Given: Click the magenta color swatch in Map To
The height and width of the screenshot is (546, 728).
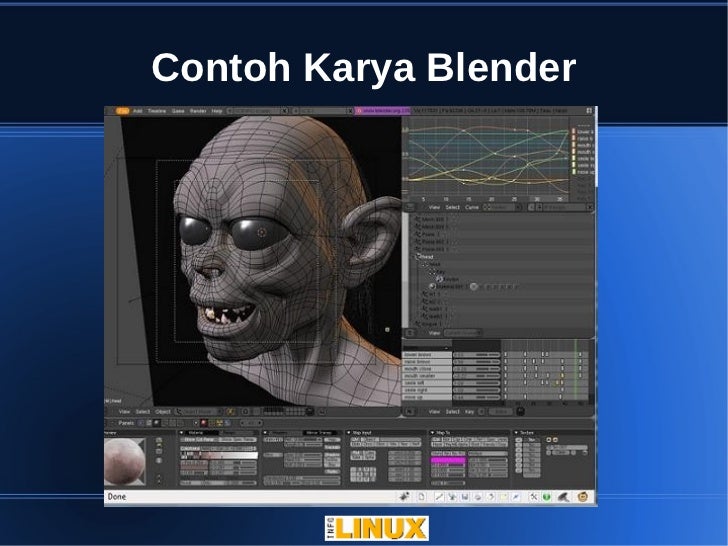Looking at the screenshot, I should pyautogui.click(x=448, y=461).
